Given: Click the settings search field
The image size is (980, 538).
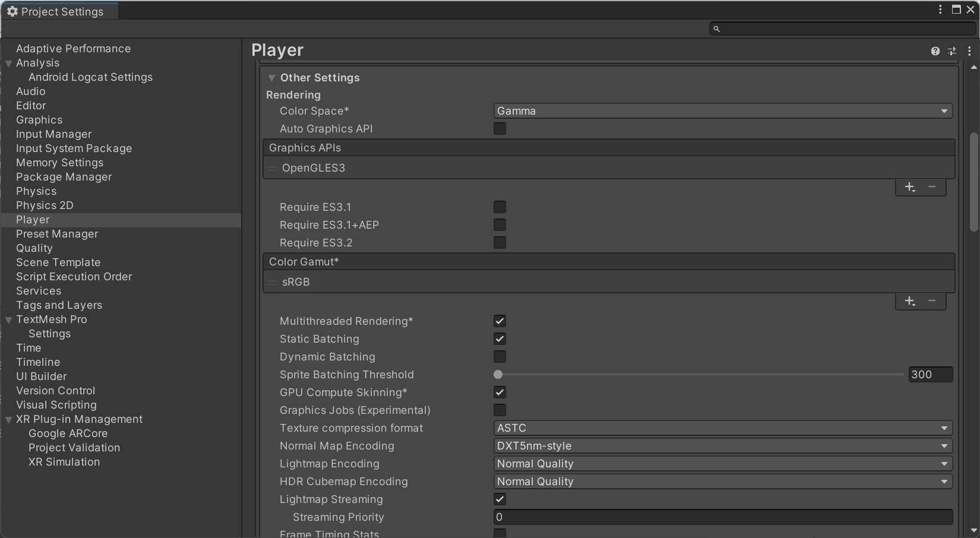Looking at the screenshot, I should point(843,29).
